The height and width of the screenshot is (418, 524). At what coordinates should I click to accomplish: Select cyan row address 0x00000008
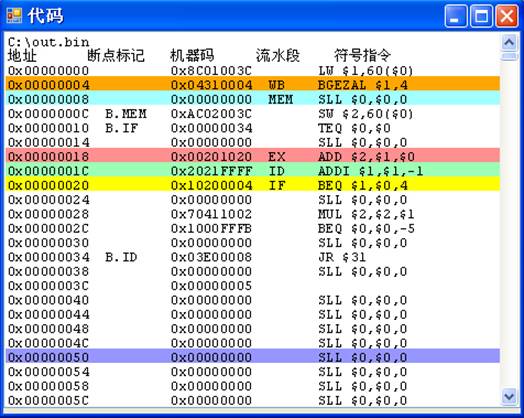pyautogui.click(x=253, y=99)
